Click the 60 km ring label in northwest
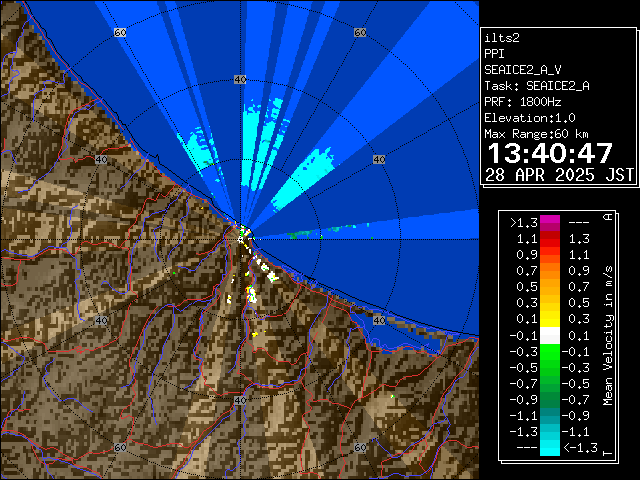Image resolution: width=640 pixels, height=480 pixels. [x=120, y=33]
